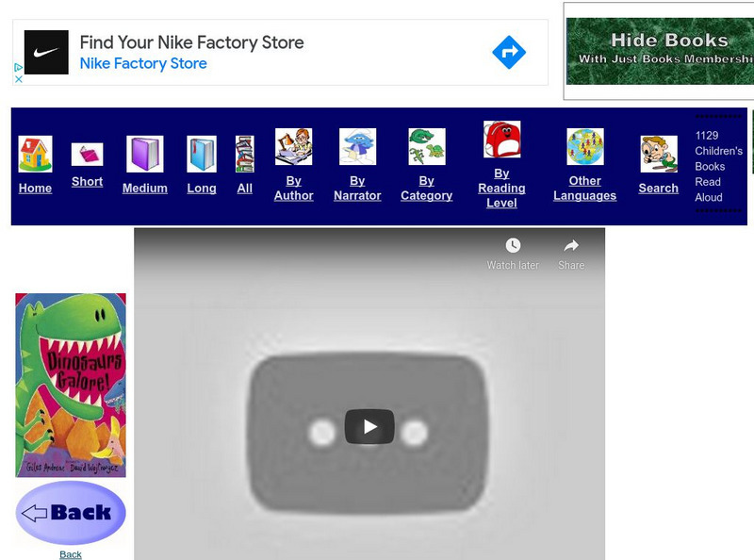Click the Short pink book icon
The width and height of the screenshot is (754, 560).
(x=87, y=155)
